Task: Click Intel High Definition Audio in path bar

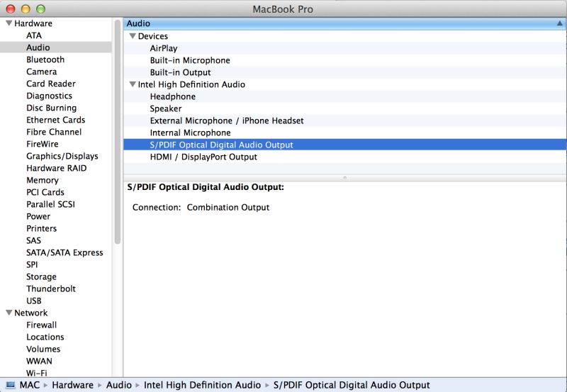Action: pyautogui.click(x=202, y=385)
